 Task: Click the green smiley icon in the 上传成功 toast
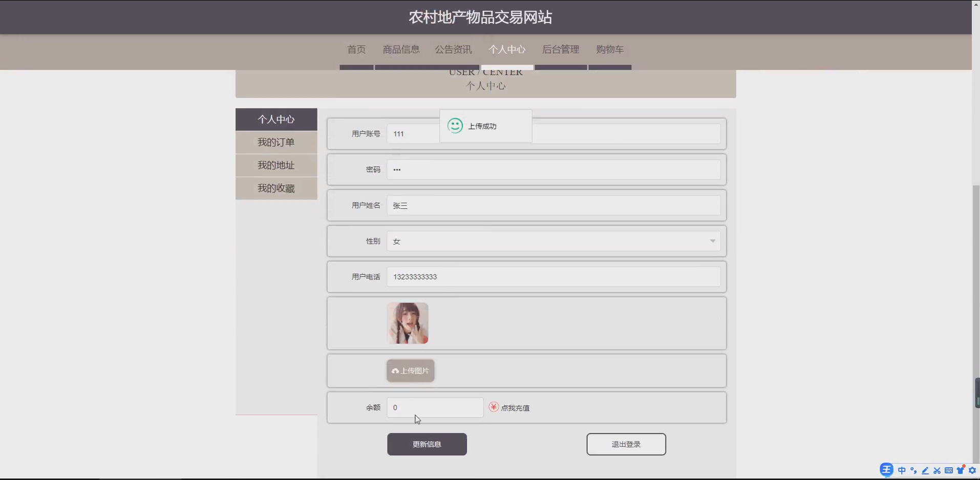click(455, 125)
